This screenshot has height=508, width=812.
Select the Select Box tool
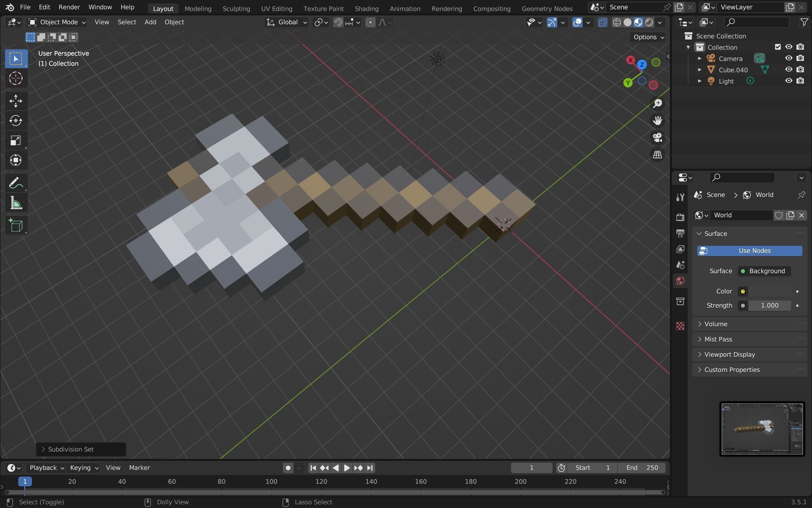point(16,59)
